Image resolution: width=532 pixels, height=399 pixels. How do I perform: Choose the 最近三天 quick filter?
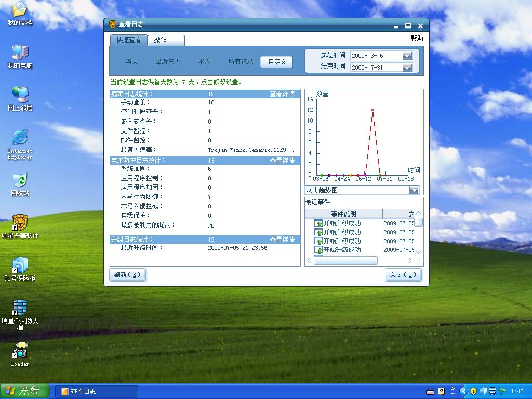point(168,62)
